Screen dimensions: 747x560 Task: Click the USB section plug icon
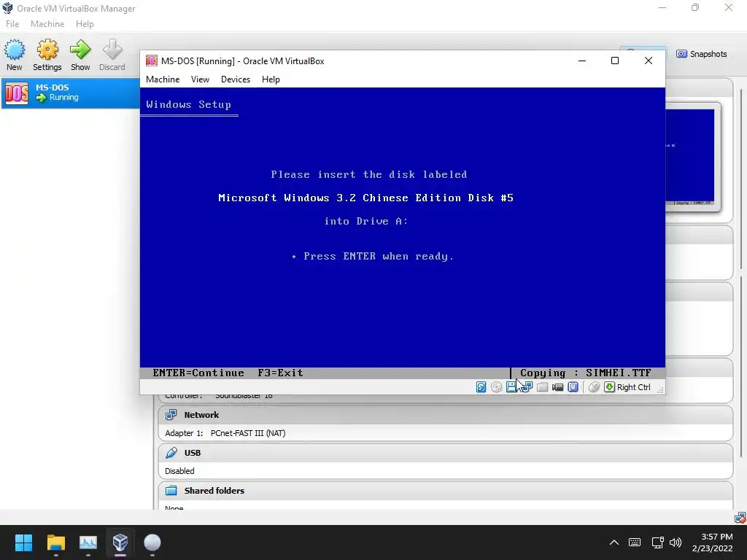(171, 453)
